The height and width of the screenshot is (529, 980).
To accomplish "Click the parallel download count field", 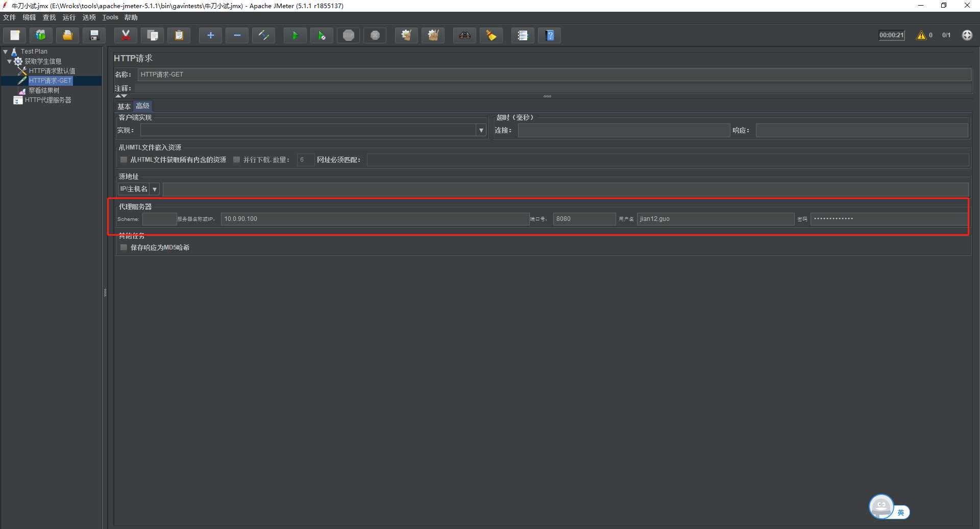I will coord(305,160).
